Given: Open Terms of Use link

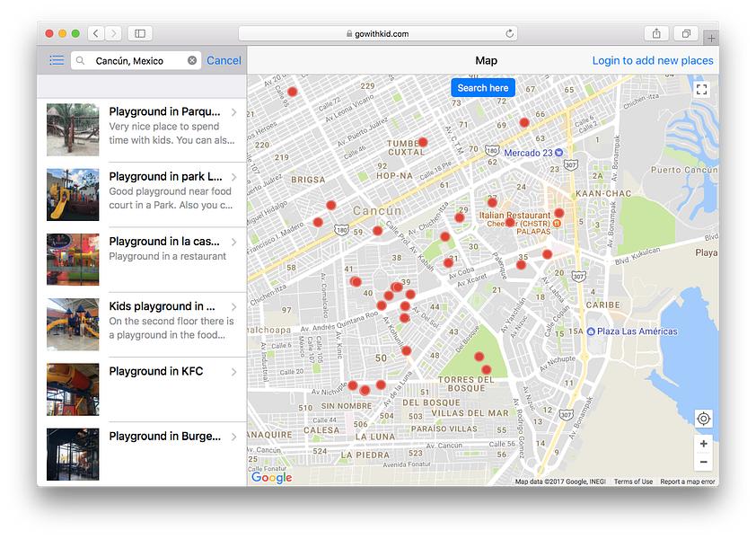Looking at the screenshot, I should [633, 482].
